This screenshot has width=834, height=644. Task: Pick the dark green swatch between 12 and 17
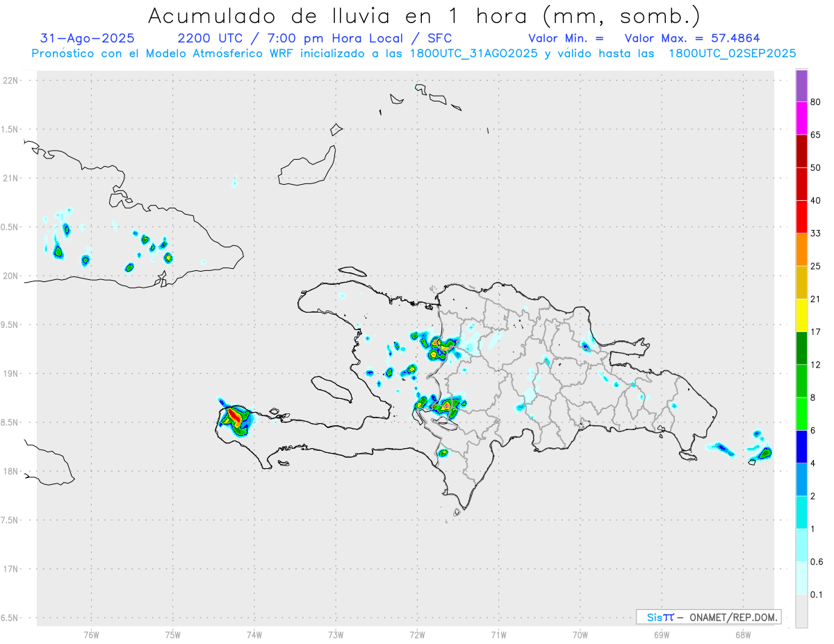(x=801, y=348)
